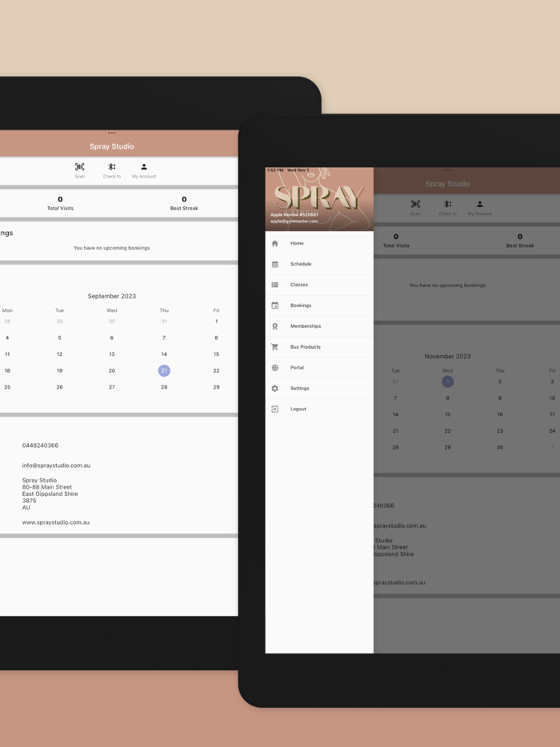Viewport: 560px width, 747px height.
Task: Click the SPRAY logo banner in side menu
Action: point(319,199)
